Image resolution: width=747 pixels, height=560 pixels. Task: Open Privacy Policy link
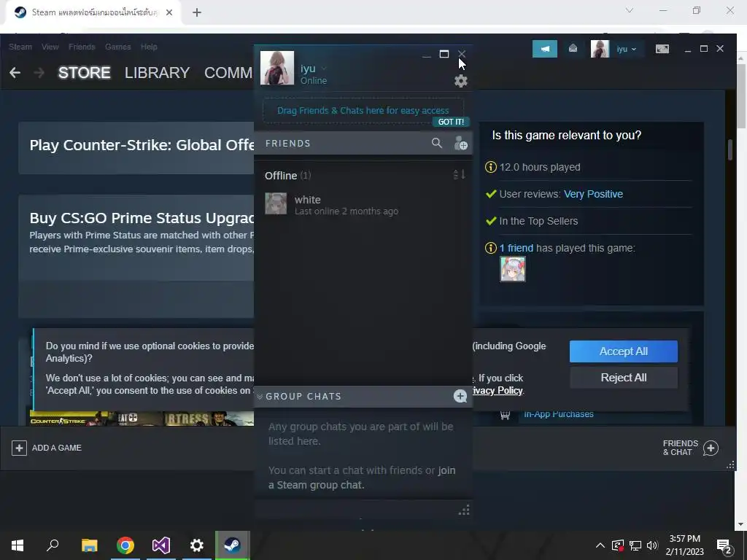498,391
